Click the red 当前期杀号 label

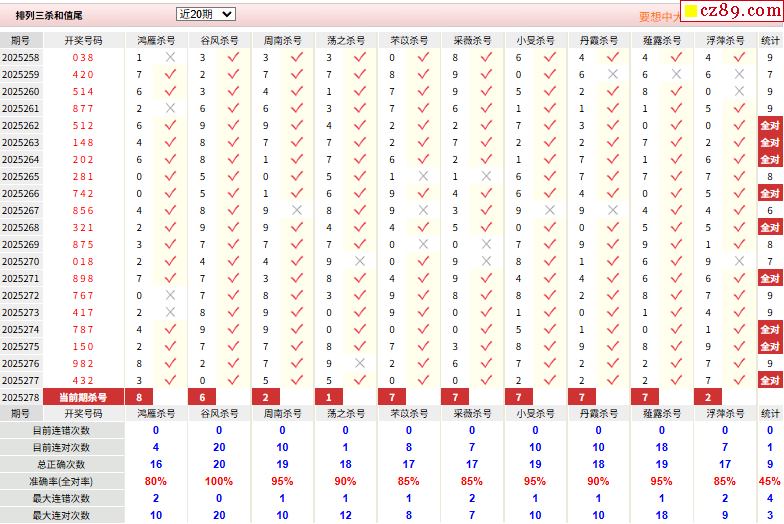83,398
